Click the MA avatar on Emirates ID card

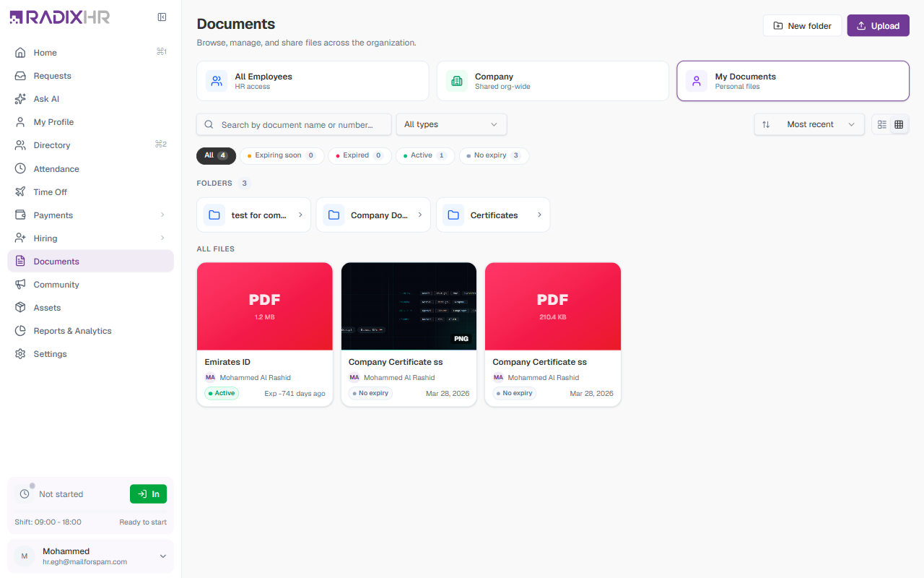(210, 377)
